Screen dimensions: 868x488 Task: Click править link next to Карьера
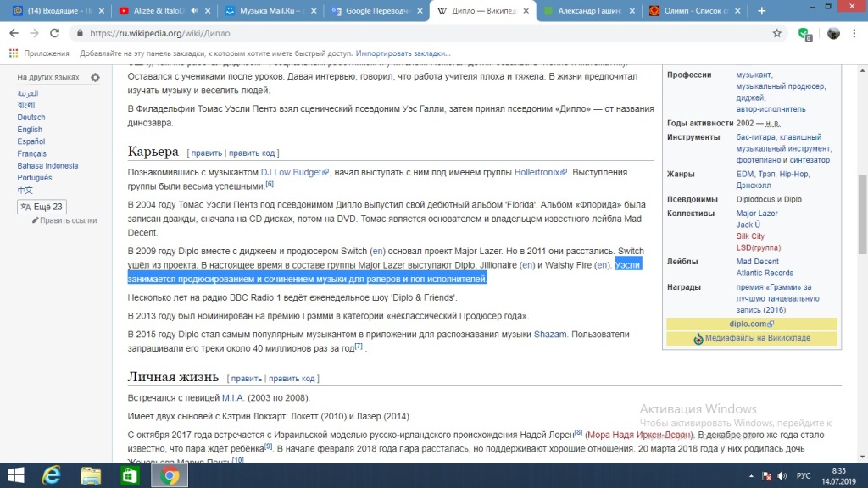pyautogui.click(x=207, y=152)
